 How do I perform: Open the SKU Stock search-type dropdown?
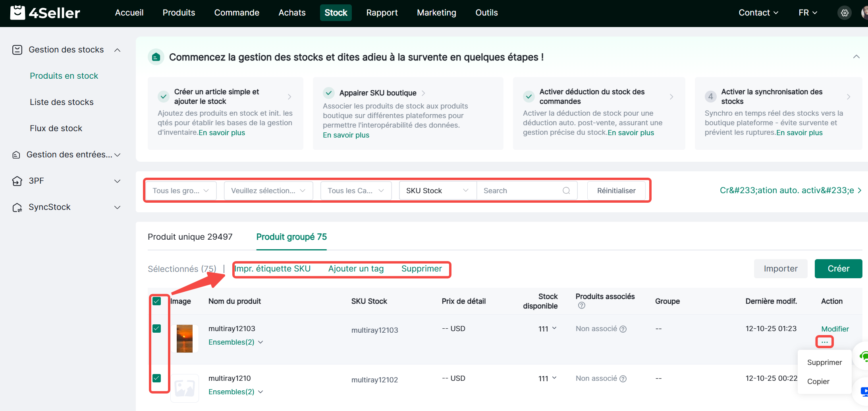pyautogui.click(x=437, y=191)
